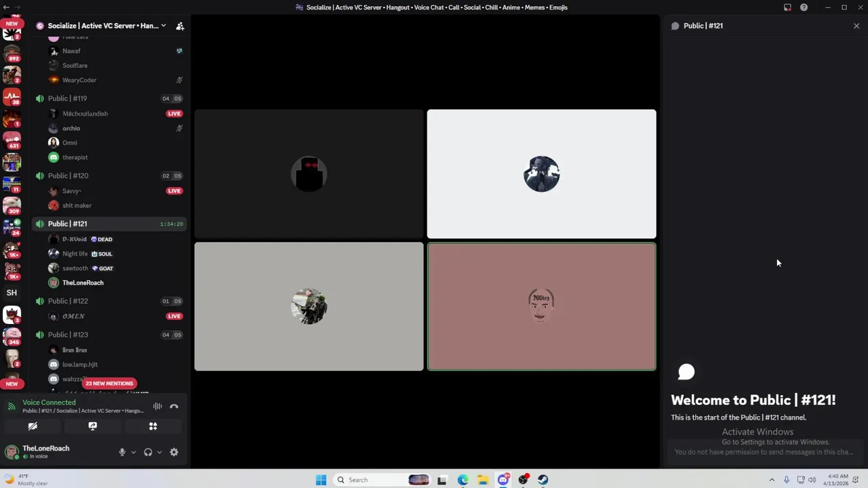Viewport: 868px width, 488px height.
Task: Join Public | #122 voice channel
Action: (109, 301)
